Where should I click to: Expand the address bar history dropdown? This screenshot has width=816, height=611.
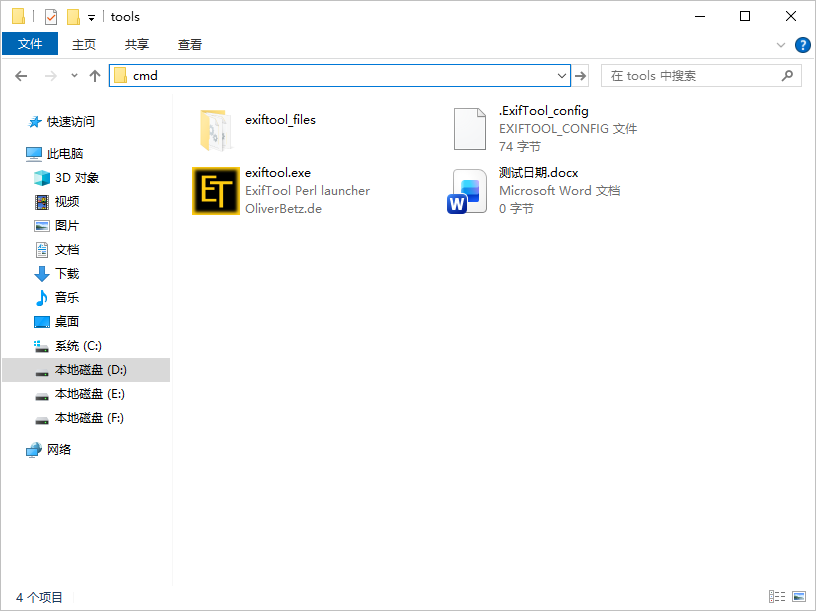(x=561, y=76)
